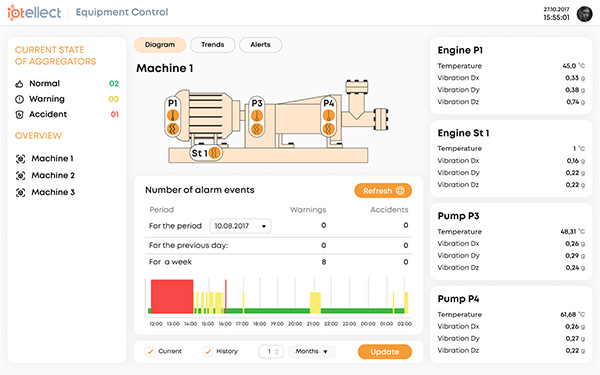The width and height of the screenshot is (600, 375).
Task: Select St 1 vibration sensor icon
Action: pos(215,153)
